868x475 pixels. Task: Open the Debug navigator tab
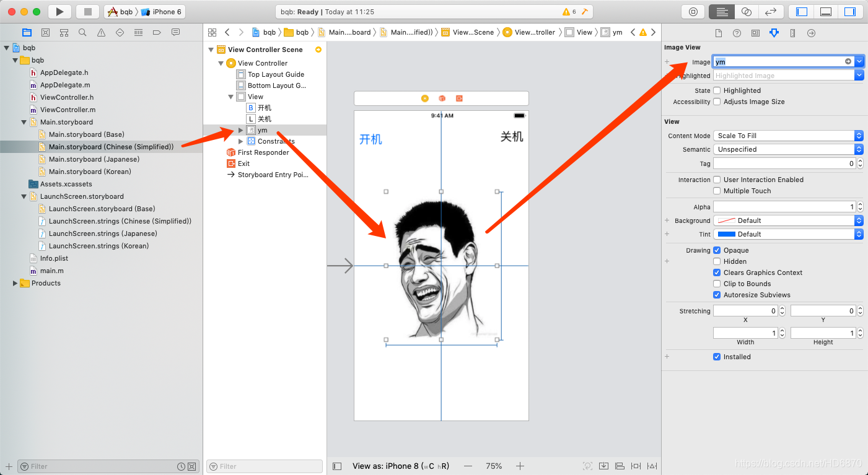tap(138, 32)
